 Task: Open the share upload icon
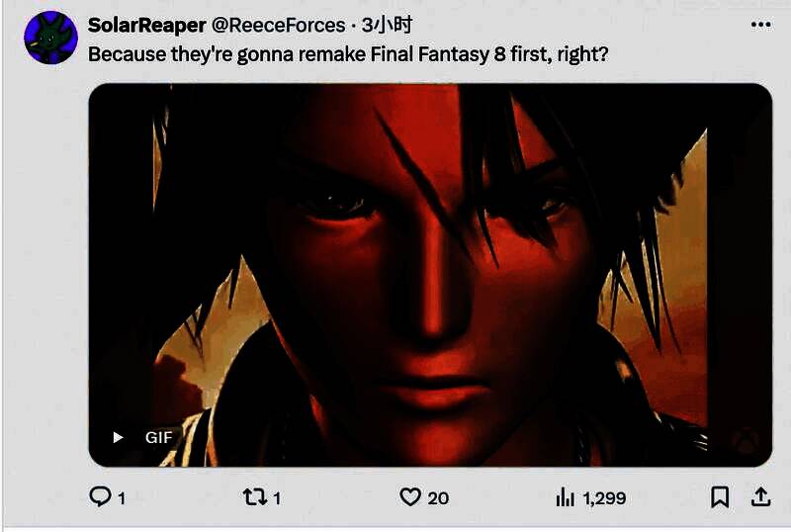[x=760, y=497]
